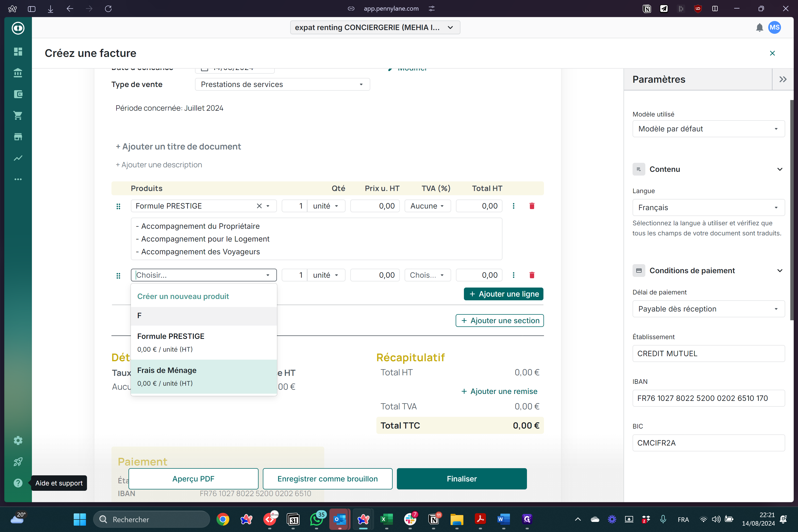
Task: Open Windows Start menu
Action: (80, 519)
